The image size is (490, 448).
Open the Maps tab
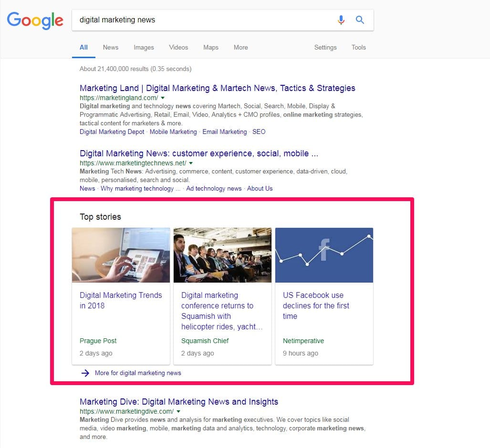click(x=211, y=48)
